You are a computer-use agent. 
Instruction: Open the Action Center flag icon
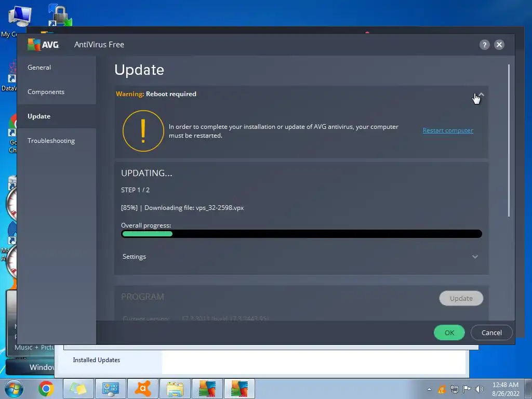coord(467,389)
